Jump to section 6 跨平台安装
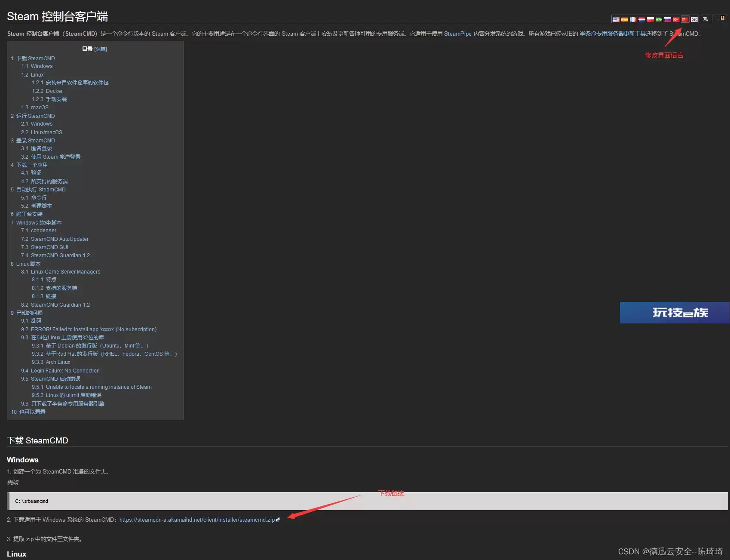The width and height of the screenshot is (730, 560). 27,214
